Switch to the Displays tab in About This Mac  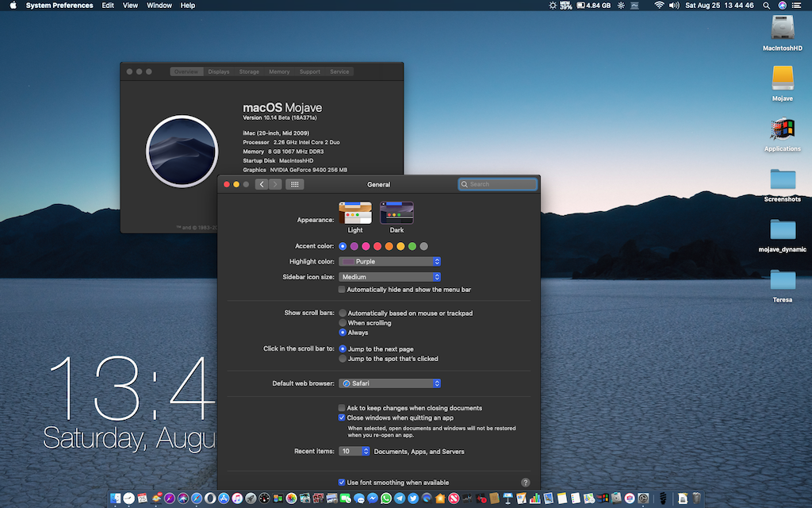tap(219, 71)
